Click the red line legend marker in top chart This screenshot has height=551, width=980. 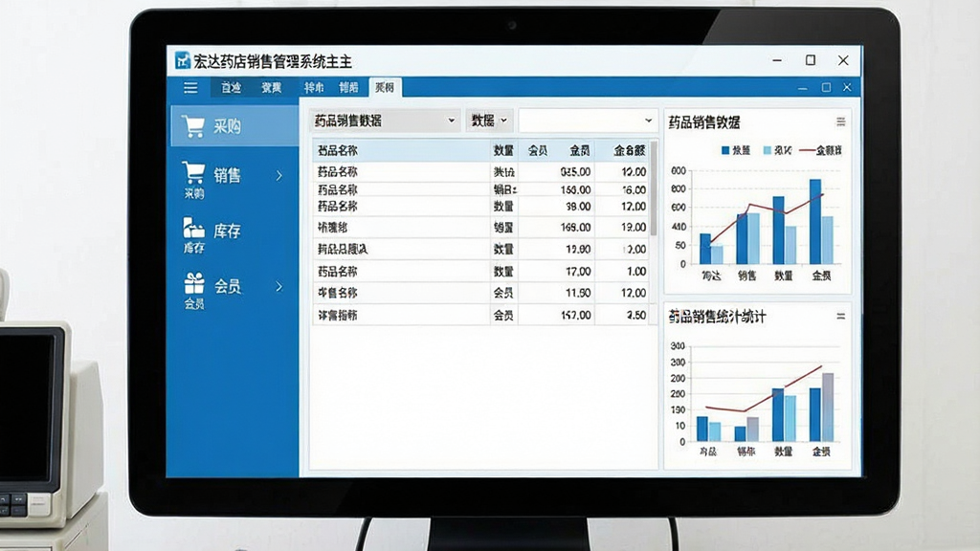(808, 150)
